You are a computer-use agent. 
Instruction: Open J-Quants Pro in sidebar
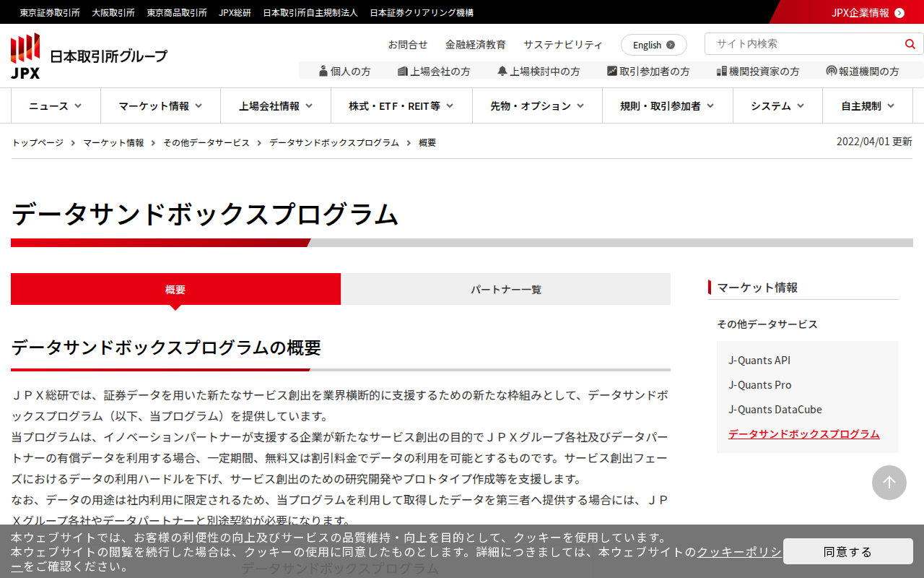tap(760, 384)
